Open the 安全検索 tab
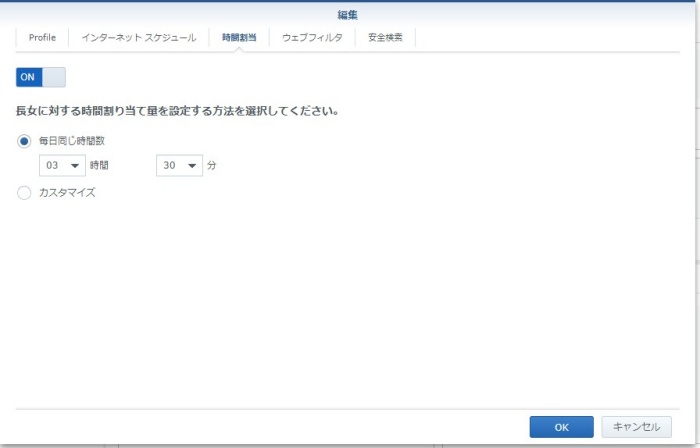Image resolution: width=700 pixels, height=448 pixels. coord(385,37)
